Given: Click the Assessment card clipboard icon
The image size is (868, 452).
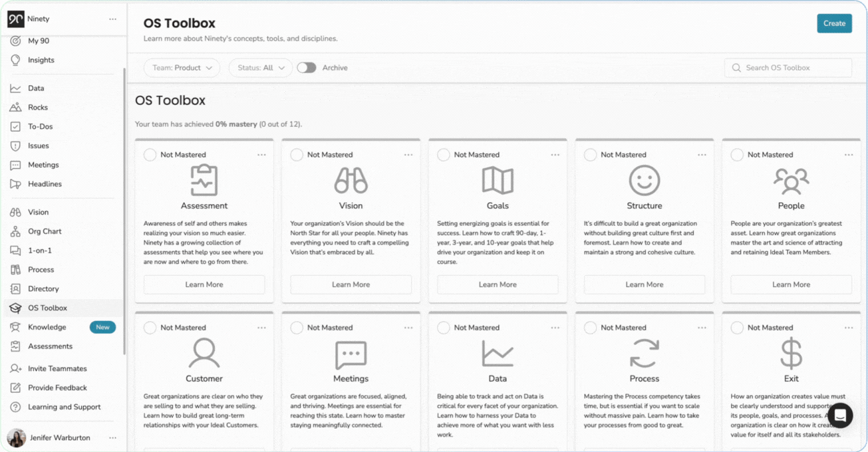Looking at the screenshot, I should click(204, 180).
